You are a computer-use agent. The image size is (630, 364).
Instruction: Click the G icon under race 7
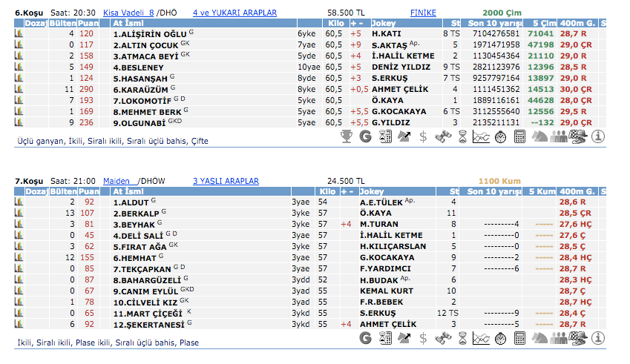pos(365,338)
